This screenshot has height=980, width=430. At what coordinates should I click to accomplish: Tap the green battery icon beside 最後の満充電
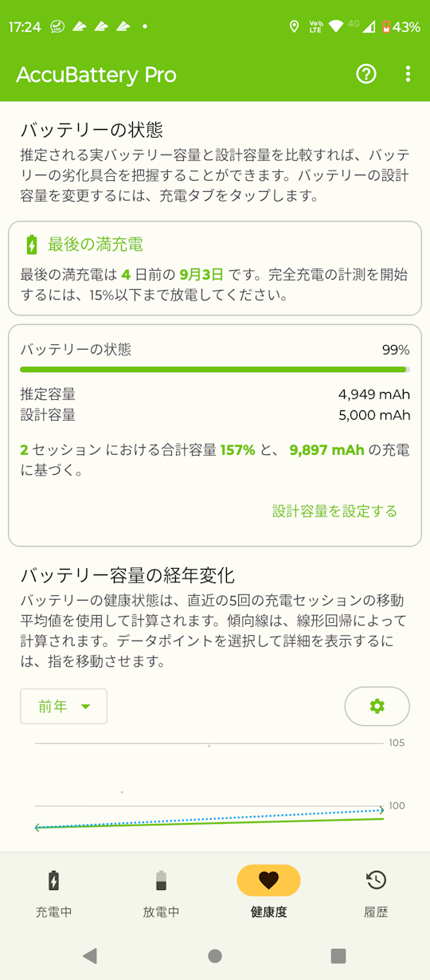coord(31,245)
